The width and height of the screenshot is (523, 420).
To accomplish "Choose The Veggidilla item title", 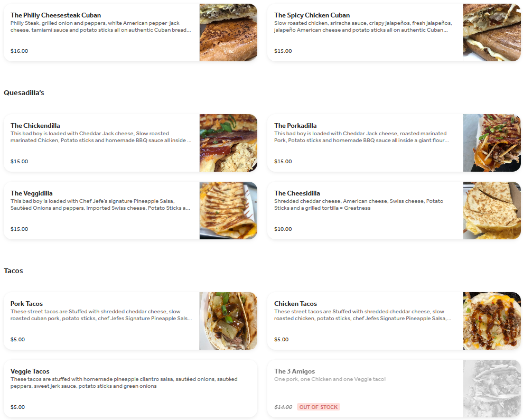I will (31, 193).
